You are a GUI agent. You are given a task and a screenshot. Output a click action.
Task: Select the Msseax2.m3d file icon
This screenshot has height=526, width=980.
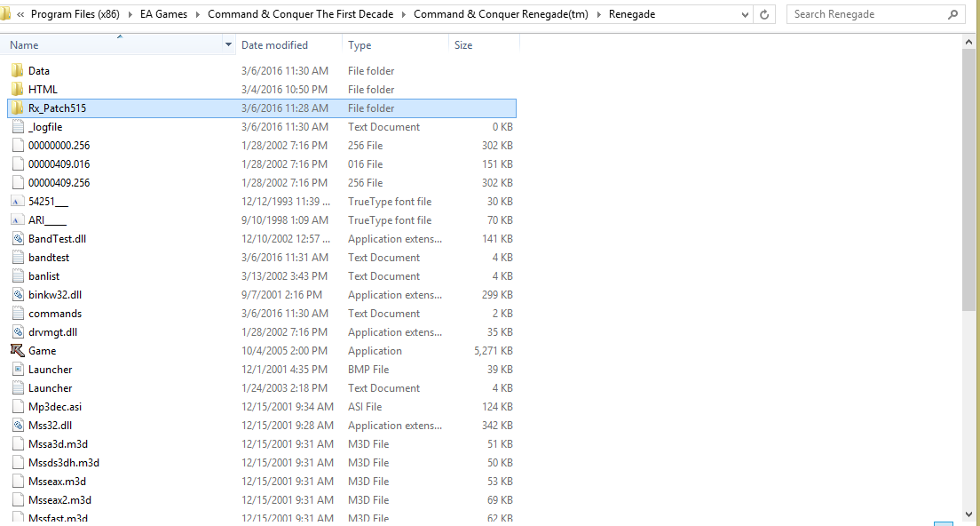point(18,500)
